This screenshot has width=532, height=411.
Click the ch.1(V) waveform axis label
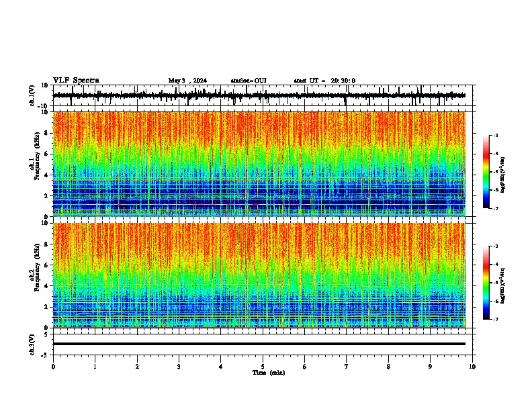tap(32, 95)
